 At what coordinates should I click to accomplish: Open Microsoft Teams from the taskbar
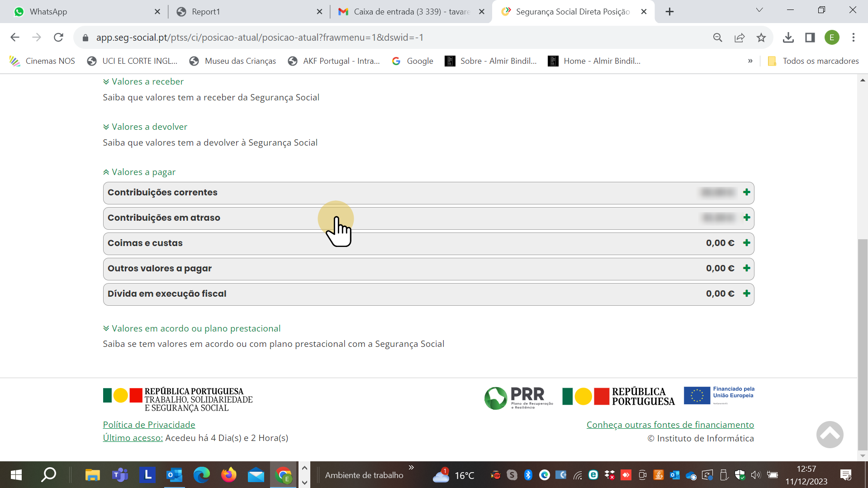pyautogui.click(x=120, y=475)
